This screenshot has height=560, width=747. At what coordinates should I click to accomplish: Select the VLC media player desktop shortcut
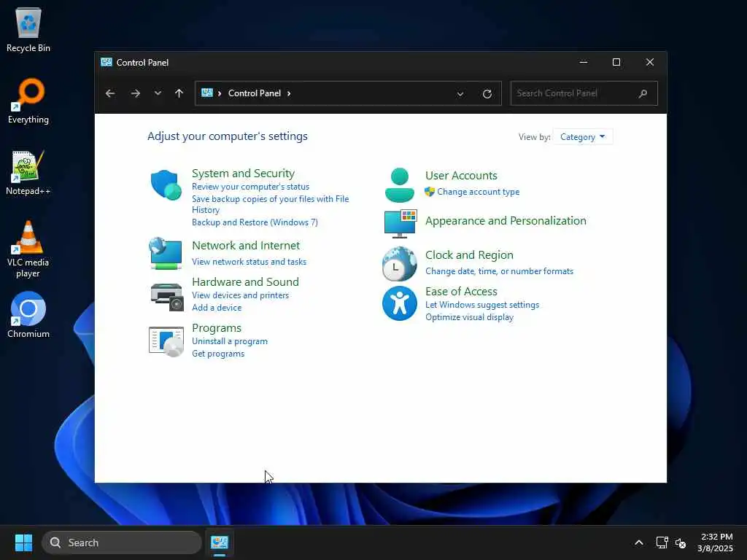(x=28, y=249)
